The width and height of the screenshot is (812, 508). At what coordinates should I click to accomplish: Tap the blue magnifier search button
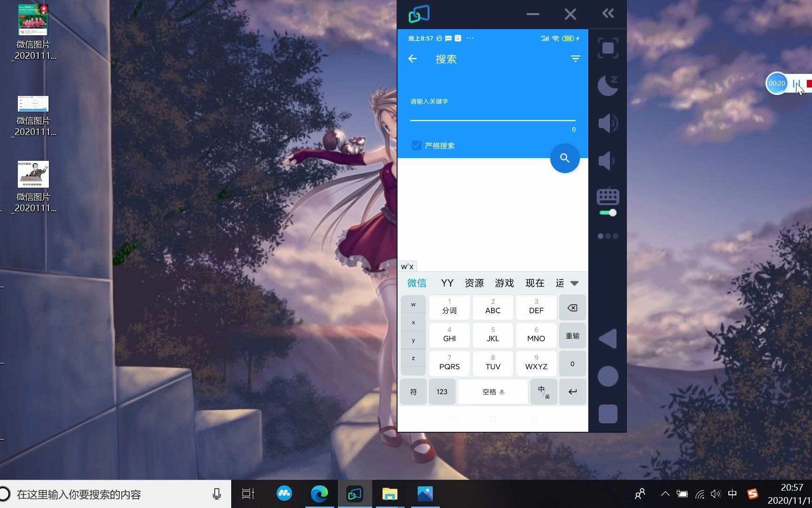coord(564,158)
